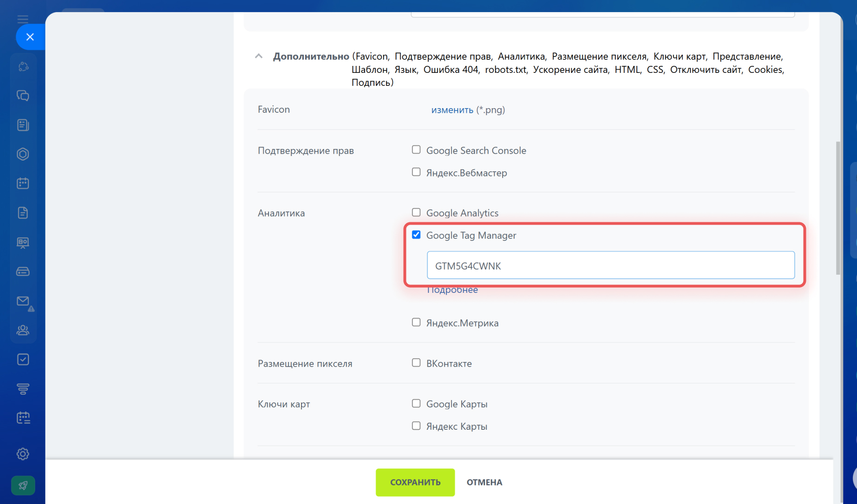Viewport: 857px width, 504px height.
Task: Enable the Google Analytics checkbox
Action: 416,213
